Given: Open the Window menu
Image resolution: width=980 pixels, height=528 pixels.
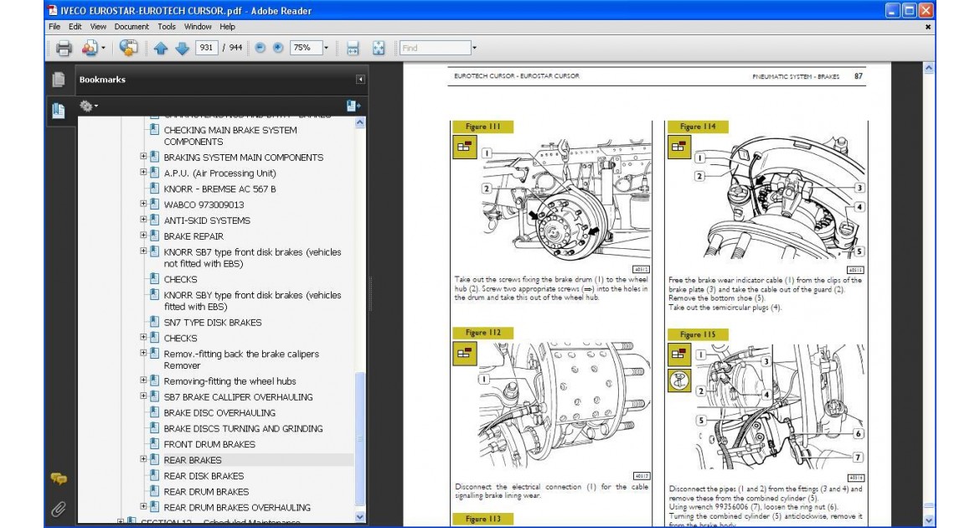Looking at the screenshot, I should tap(198, 27).
